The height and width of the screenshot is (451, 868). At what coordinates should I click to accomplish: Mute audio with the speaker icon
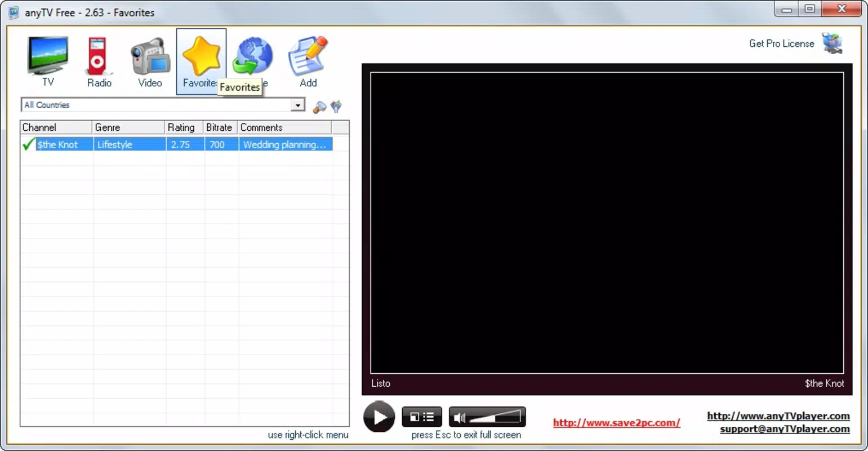tap(460, 418)
